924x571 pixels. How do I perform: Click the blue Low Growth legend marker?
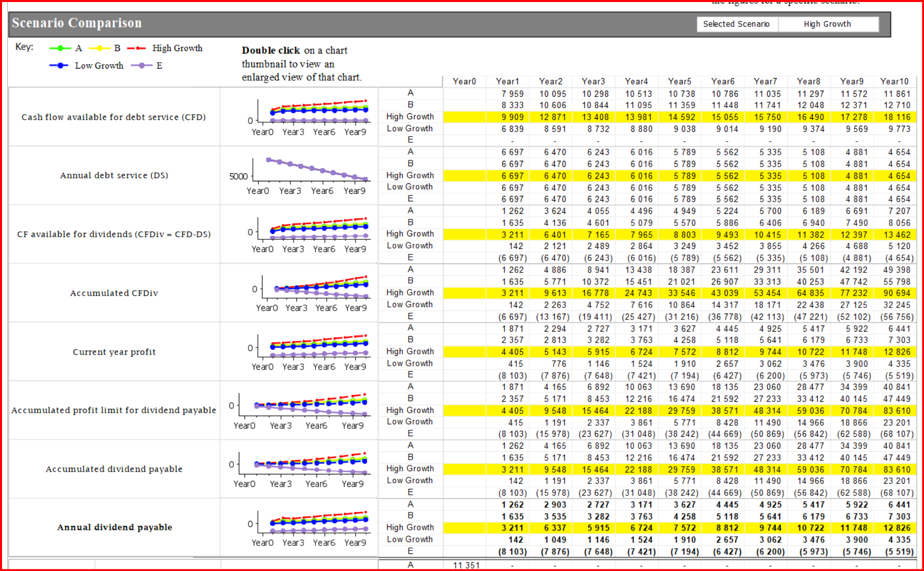tap(59, 66)
